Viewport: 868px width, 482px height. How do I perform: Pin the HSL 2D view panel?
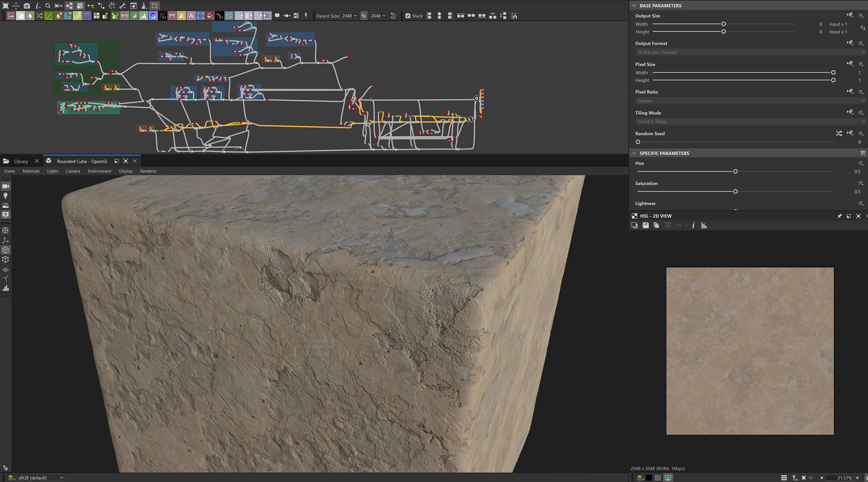tap(840, 216)
